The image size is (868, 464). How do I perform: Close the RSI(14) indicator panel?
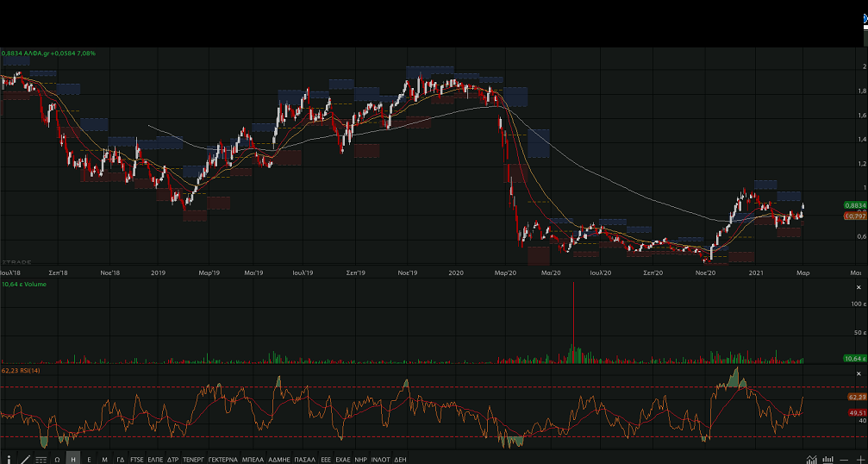click(858, 372)
